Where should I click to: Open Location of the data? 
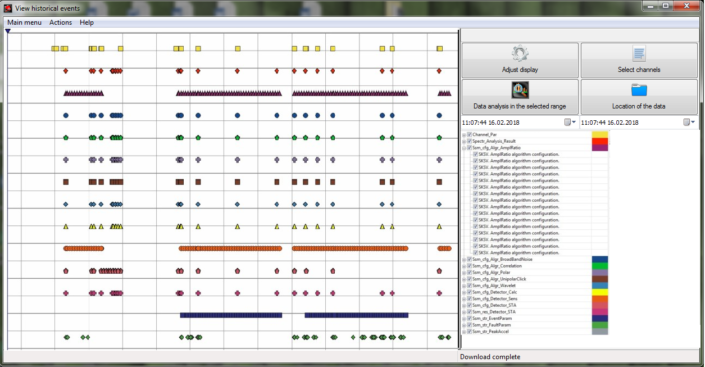(x=639, y=97)
